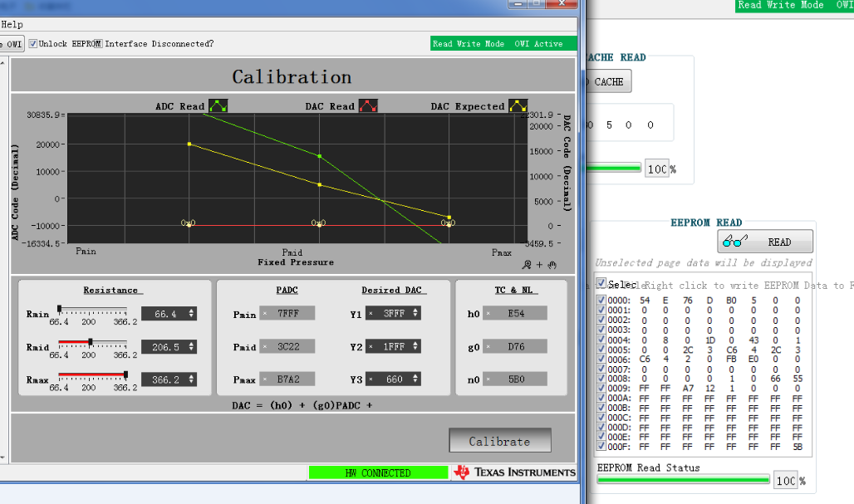Toggle the Select all pages checkbox

pos(601,283)
